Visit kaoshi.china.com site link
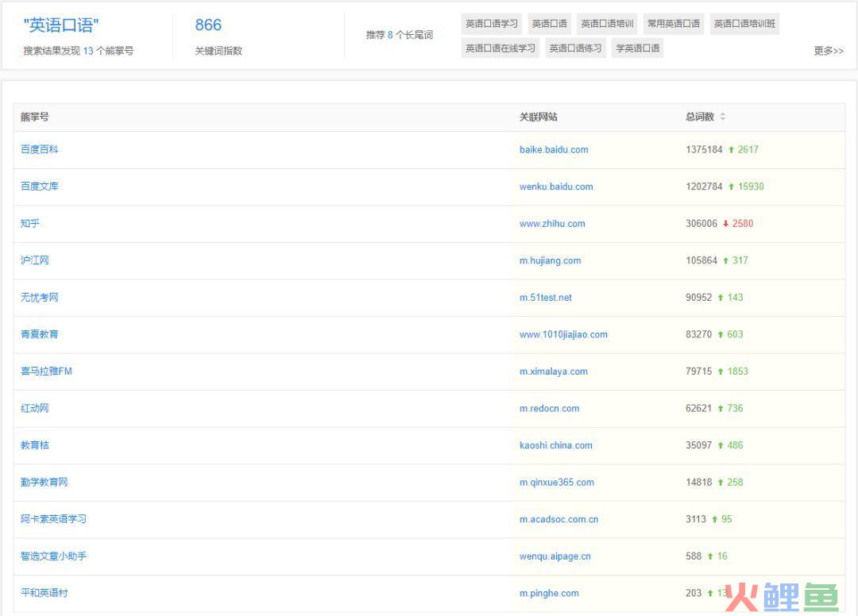This screenshot has width=858, height=616. (556, 445)
